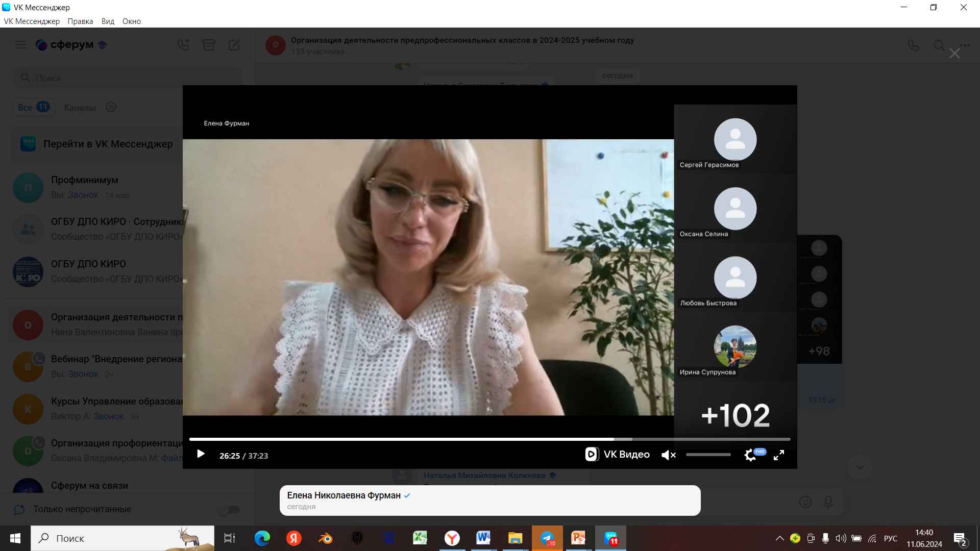Viewport: 980px width, 551px height.
Task: Switch to Word on taskbar
Action: tap(483, 538)
